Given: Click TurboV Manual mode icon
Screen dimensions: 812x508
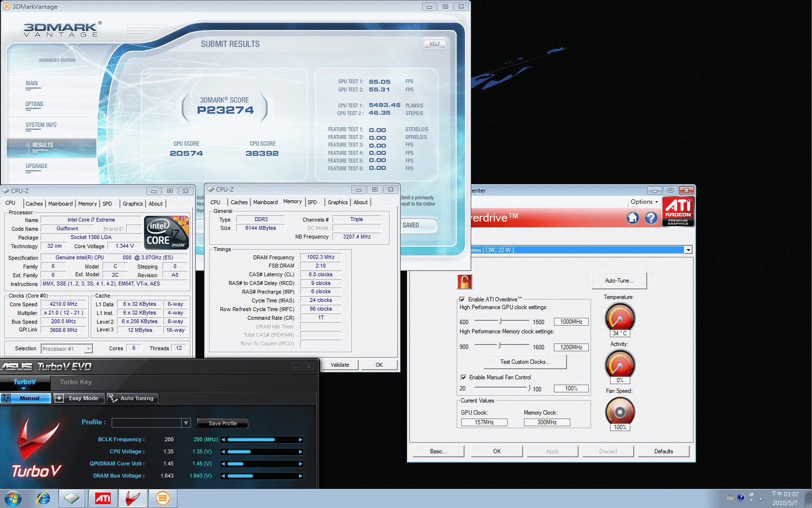Looking at the screenshot, I should [6, 398].
